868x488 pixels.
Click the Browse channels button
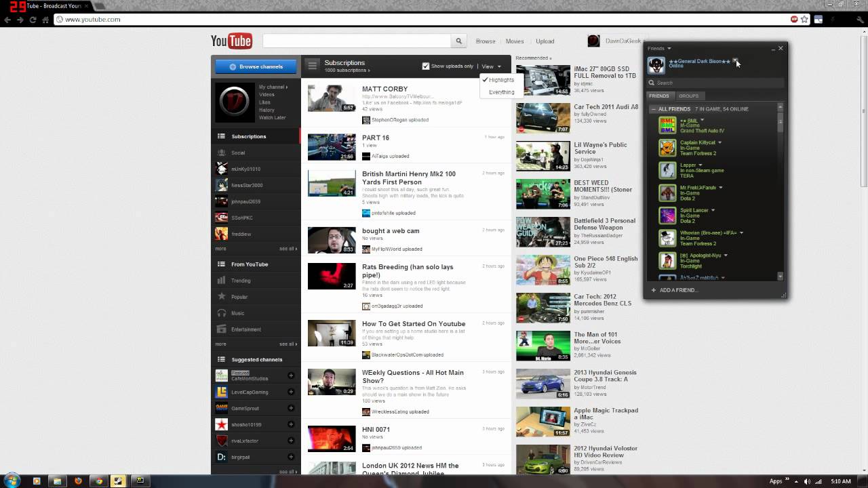pyautogui.click(x=256, y=66)
